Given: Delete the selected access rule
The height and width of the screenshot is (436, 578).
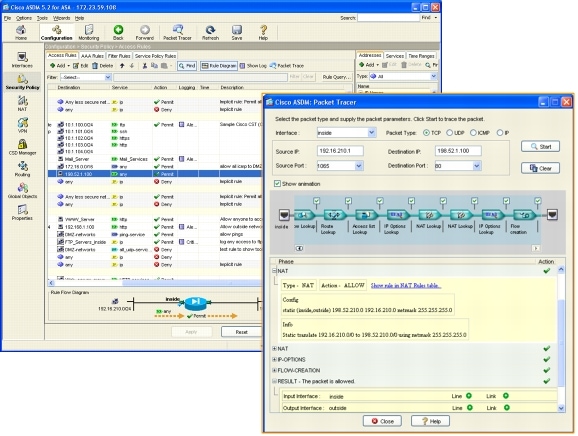Looking at the screenshot, I should click(x=102, y=66).
